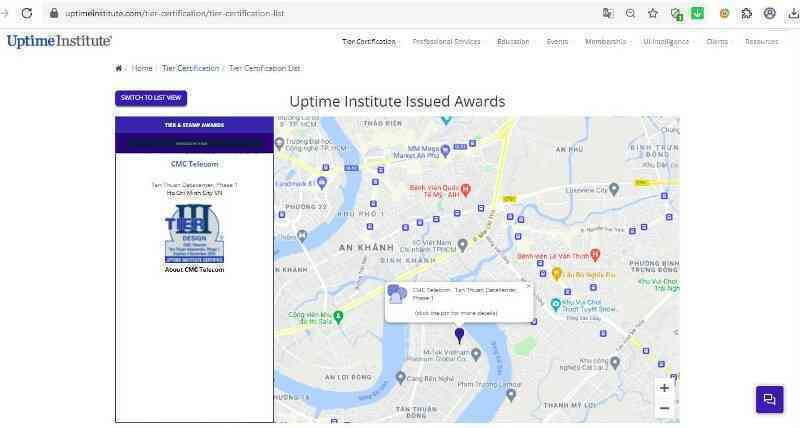Open site info via the lock icon
Viewport: 800px width, 428px height.
coord(54,13)
